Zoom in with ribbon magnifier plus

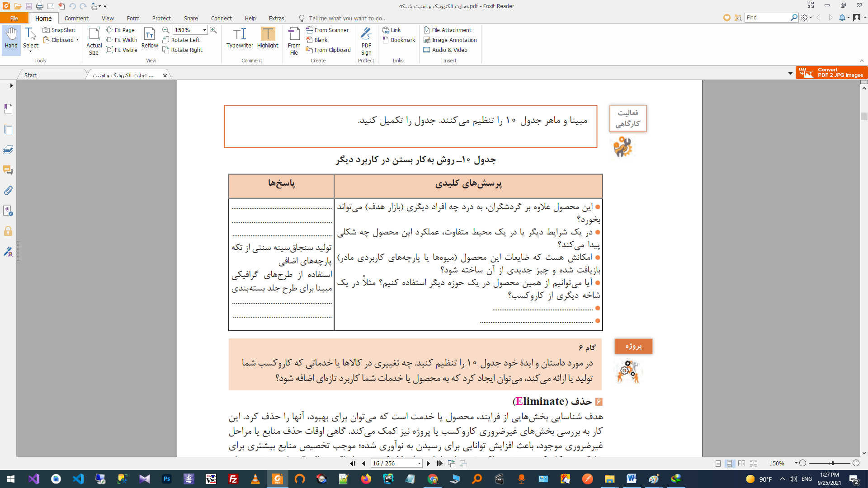tap(213, 30)
